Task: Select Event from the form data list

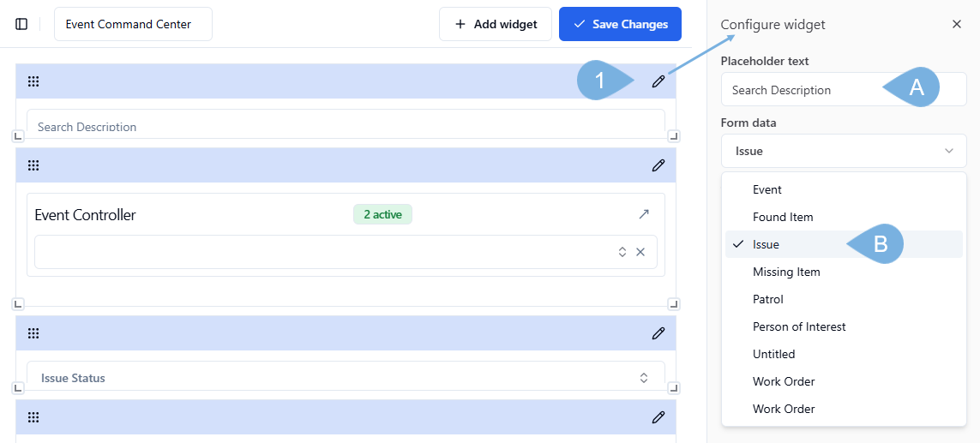Action: click(844, 189)
